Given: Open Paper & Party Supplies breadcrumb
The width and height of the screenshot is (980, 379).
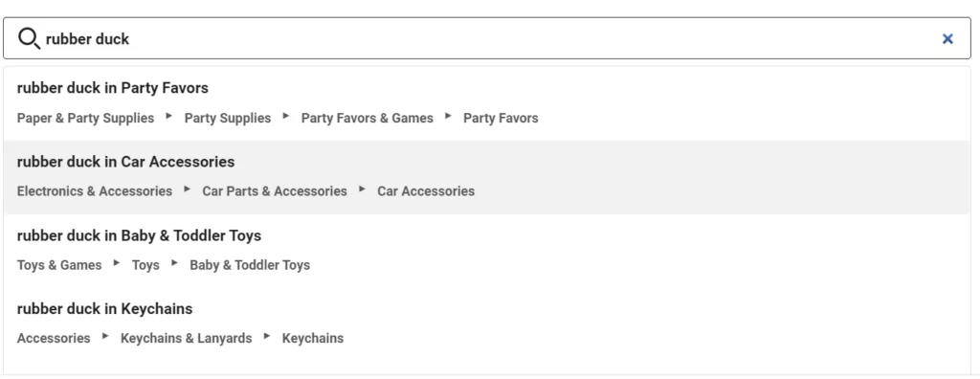Looking at the screenshot, I should click(85, 119).
